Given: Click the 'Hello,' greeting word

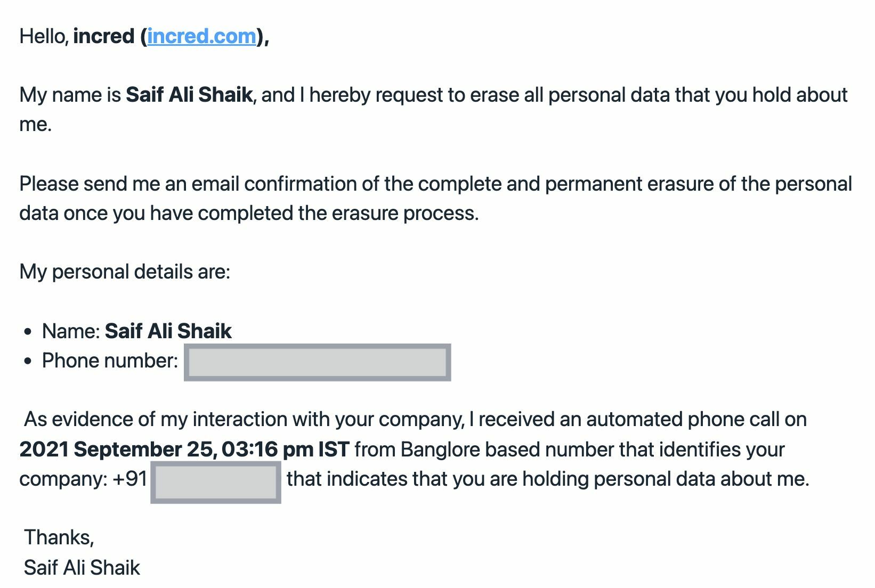Looking at the screenshot, I should pyautogui.click(x=44, y=37).
